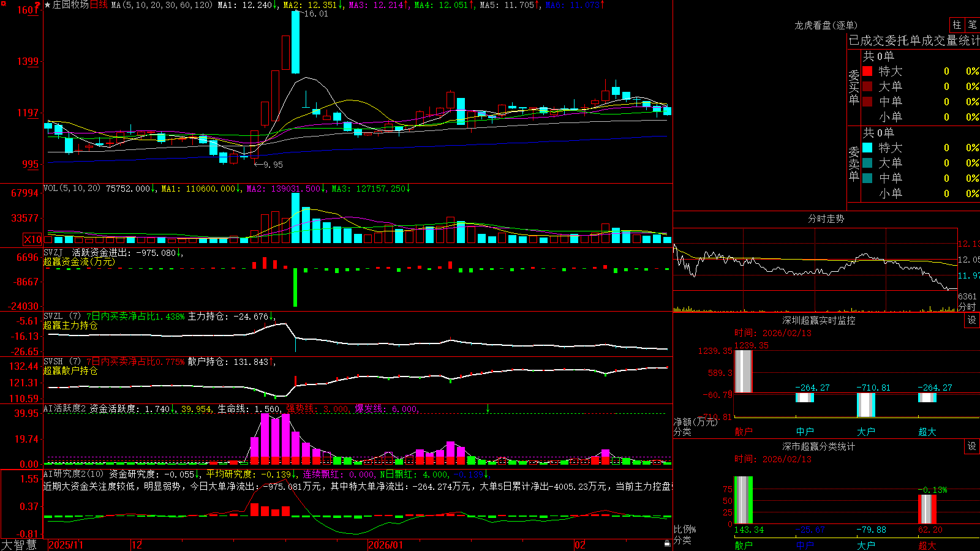
Task: Open 设 settings for 深圳超赢实时监控
Action: pos(972,320)
